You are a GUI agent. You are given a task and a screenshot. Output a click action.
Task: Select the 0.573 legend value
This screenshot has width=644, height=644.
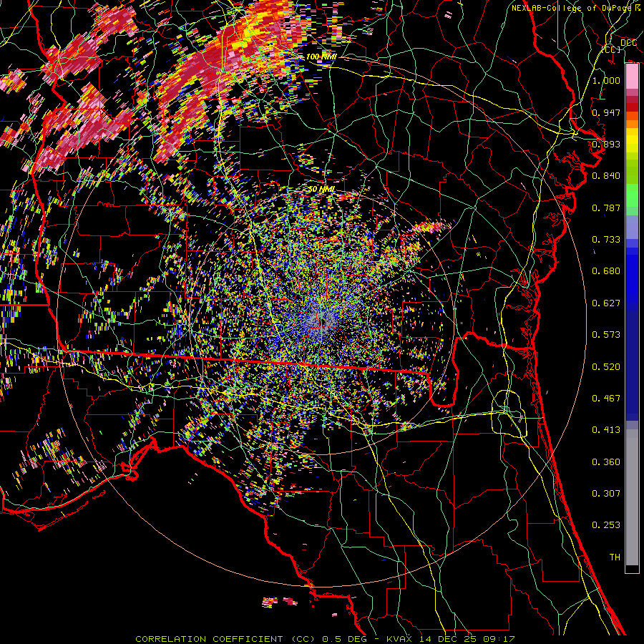click(x=606, y=335)
